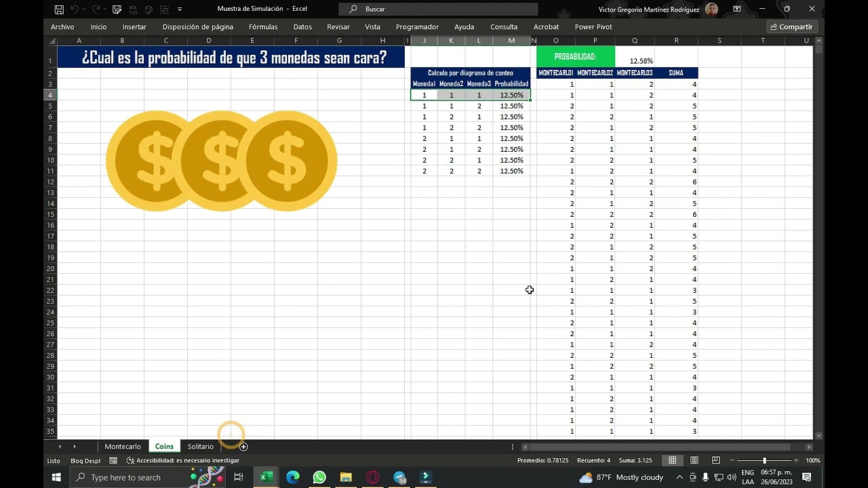Zoom in with the plus button
The image size is (868, 488).
pos(796,460)
